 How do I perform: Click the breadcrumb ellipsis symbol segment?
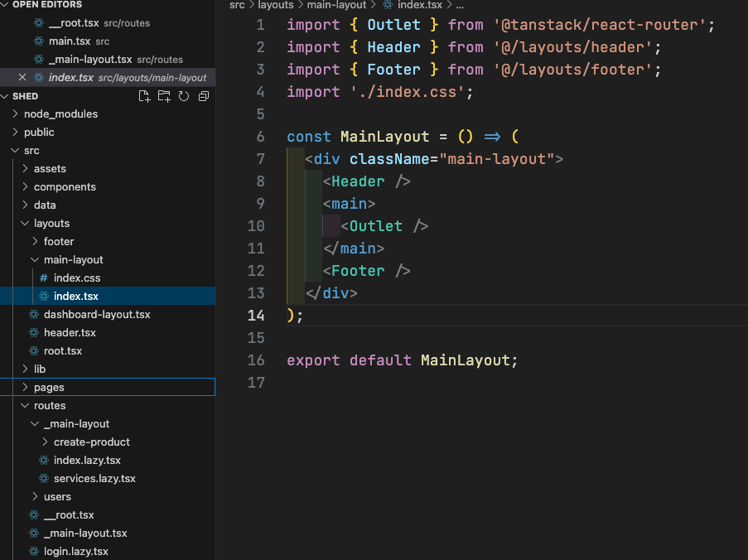pos(460,5)
